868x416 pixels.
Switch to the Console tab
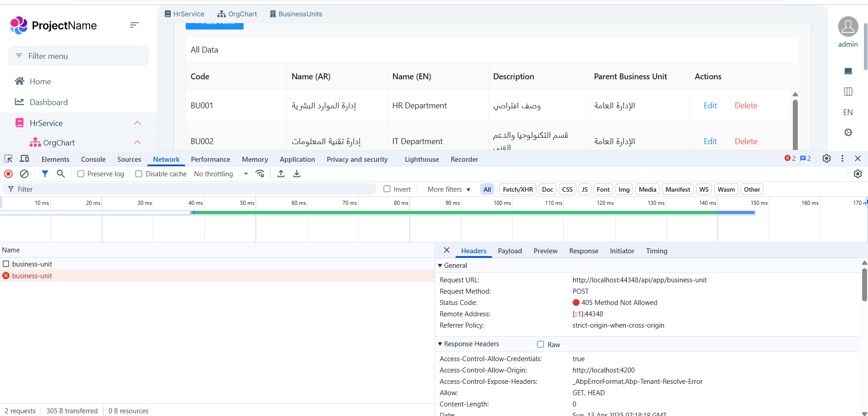pyautogui.click(x=93, y=160)
